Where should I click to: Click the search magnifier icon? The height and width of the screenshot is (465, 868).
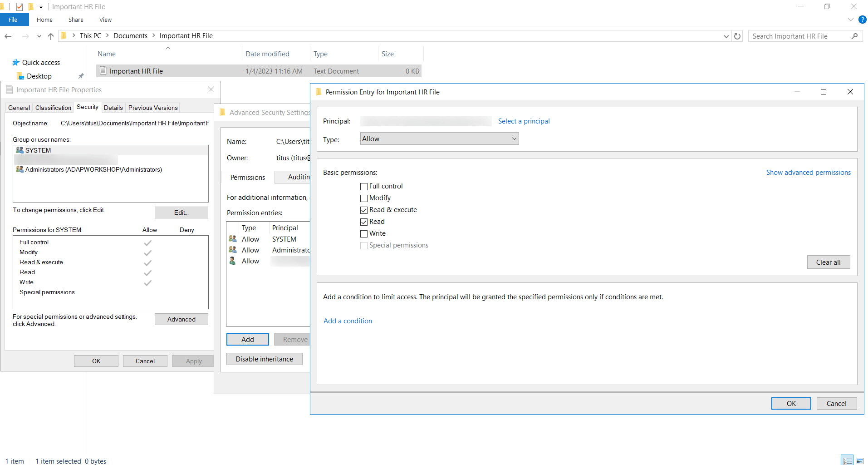[x=855, y=36]
